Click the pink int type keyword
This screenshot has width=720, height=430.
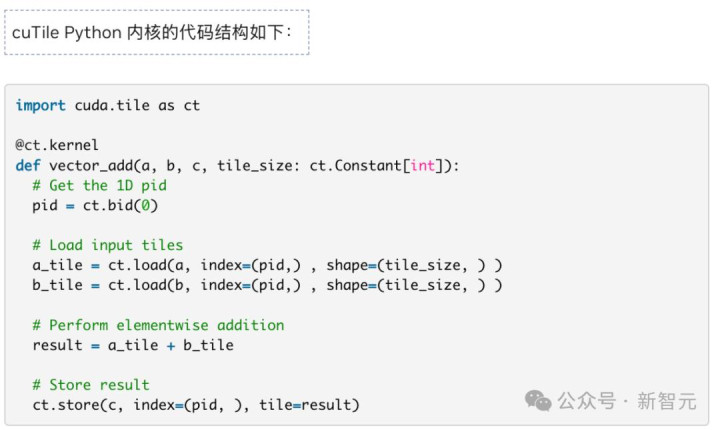pos(423,166)
